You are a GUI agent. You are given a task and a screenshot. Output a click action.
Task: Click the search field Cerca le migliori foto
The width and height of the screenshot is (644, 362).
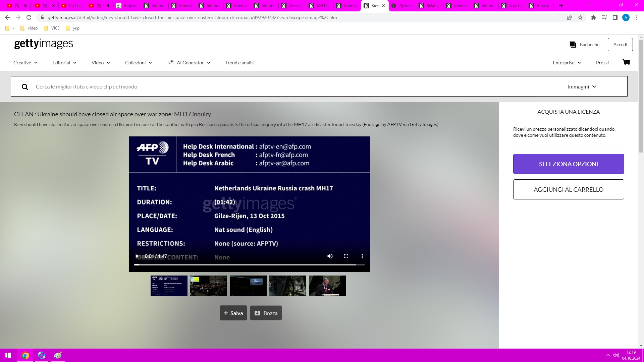[x=273, y=87]
